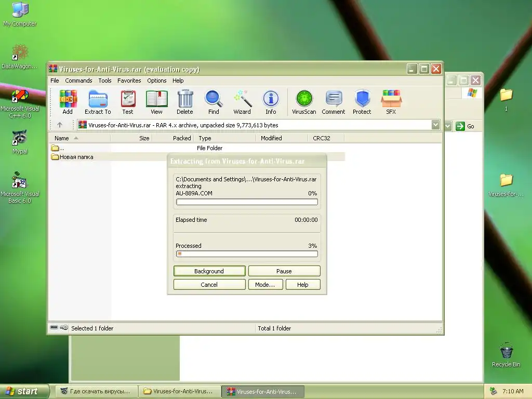The image size is (532, 399).
Task: Open Extract To from the toolbar
Action: (x=98, y=102)
